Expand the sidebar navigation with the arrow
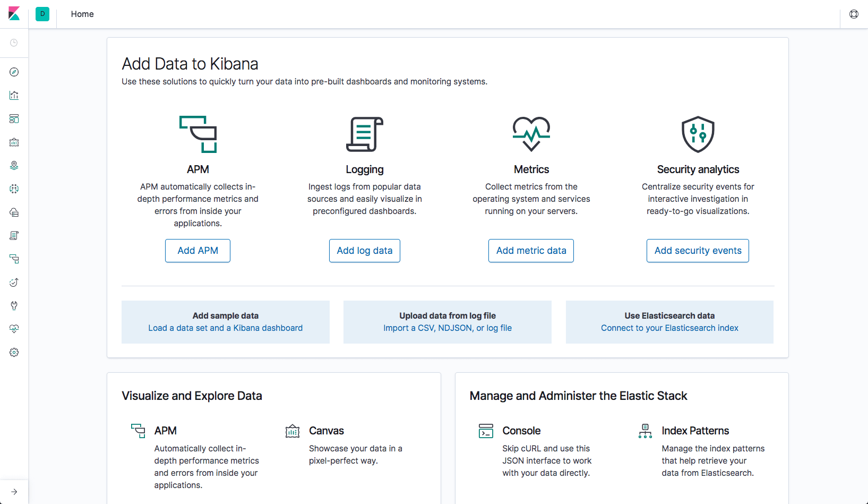The height and width of the screenshot is (504, 868). click(x=14, y=492)
